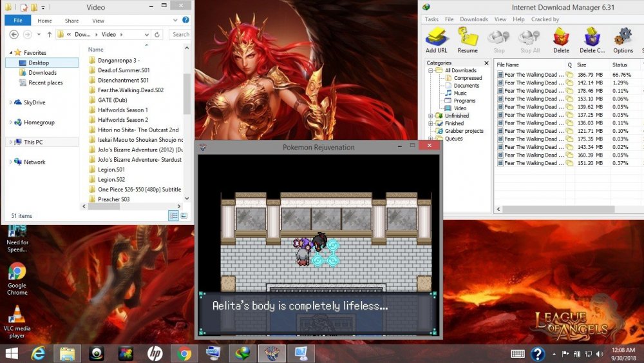
Task: Open the Help menu in IDM
Action: (518, 19)
